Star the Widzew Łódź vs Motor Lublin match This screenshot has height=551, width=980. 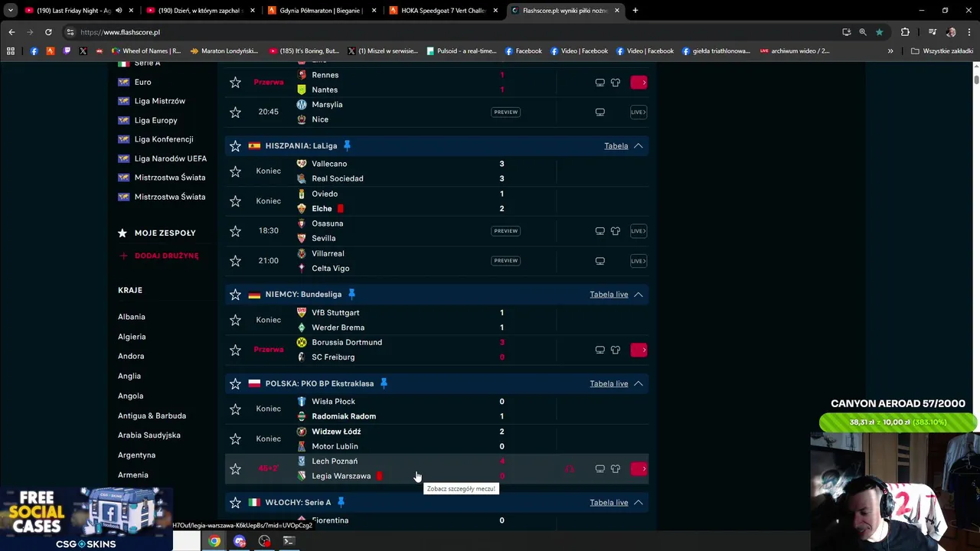pyautogui.click(x=235, y=439)
